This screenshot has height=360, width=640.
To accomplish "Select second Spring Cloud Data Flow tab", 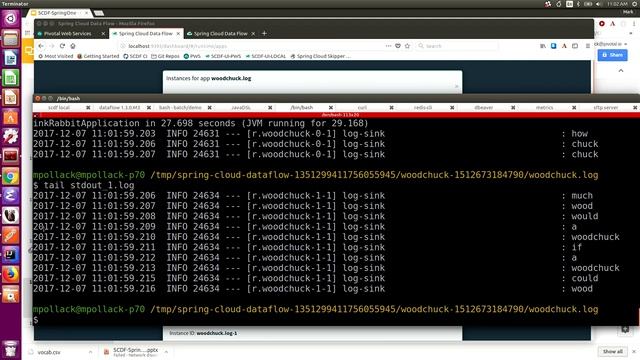I will point(220,33).
